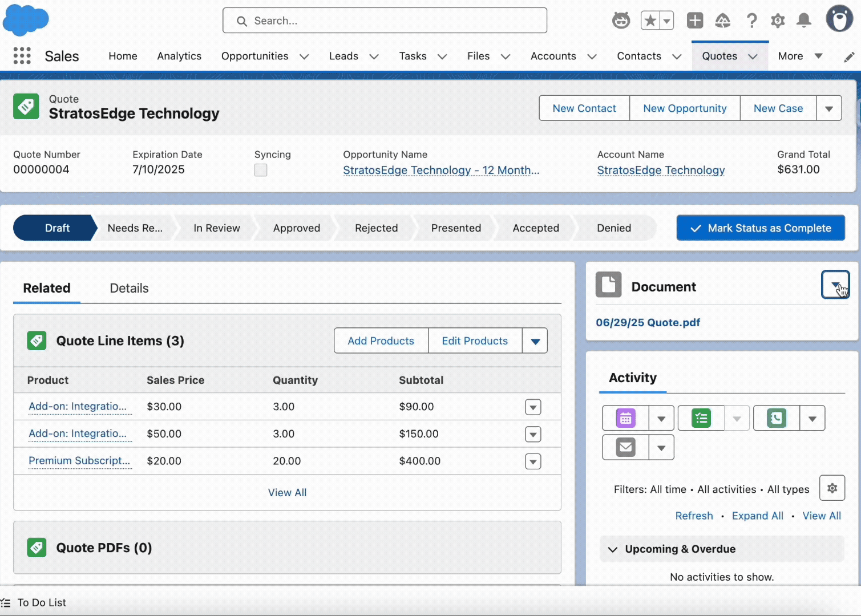Expand the Quotes tab dropdown chevron

point(753,56)
